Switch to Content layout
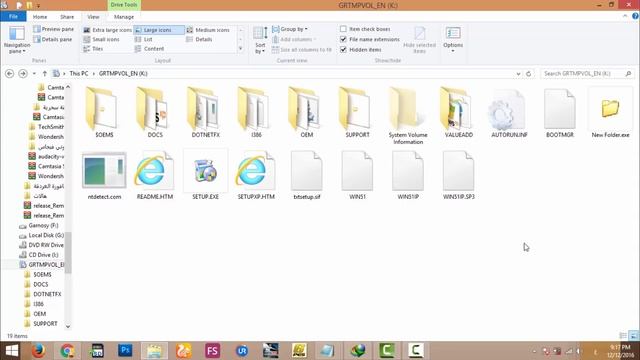The height and width of the screenshot is (360, 640). 149,49
